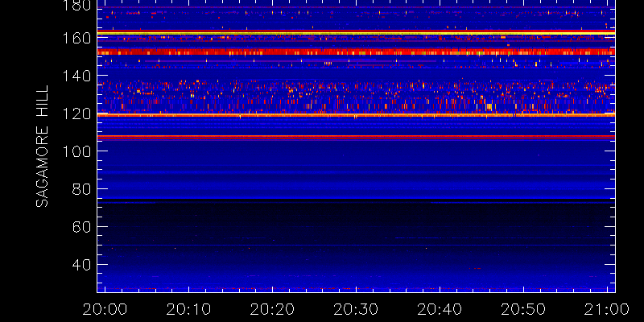Click the 80 frequency axis label
644x322 pixels.
tap(82, 189)
